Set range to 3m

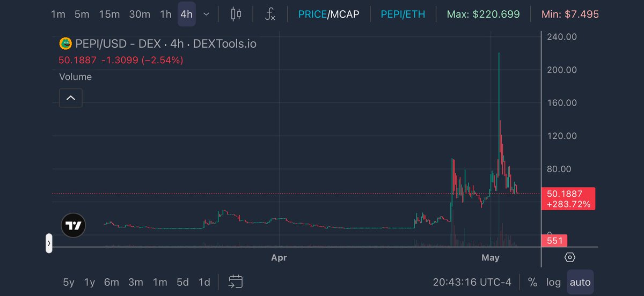coord(135,282)
